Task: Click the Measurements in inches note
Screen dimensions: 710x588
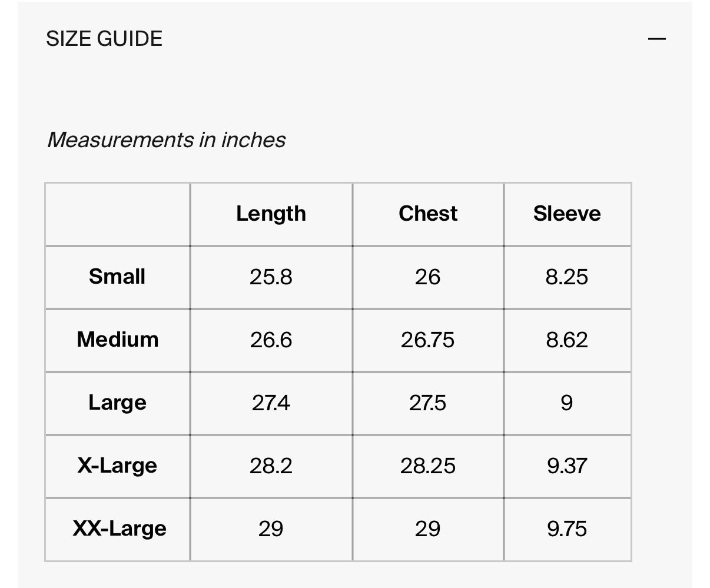Action: 166,140
